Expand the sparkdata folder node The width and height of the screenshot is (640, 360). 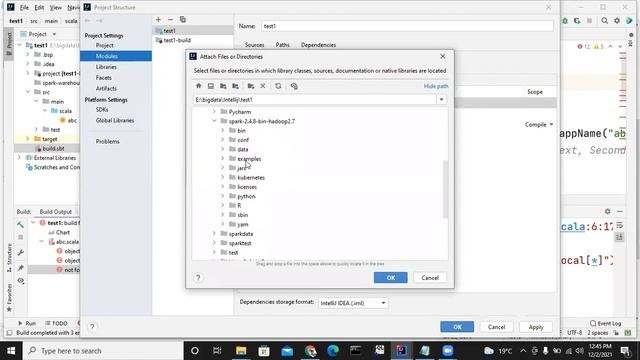214,233
